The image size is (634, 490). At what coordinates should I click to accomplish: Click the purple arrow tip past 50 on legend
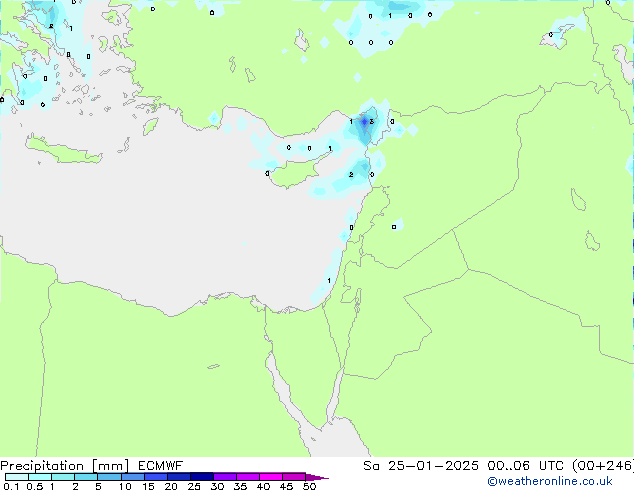[x=317, y=478]
